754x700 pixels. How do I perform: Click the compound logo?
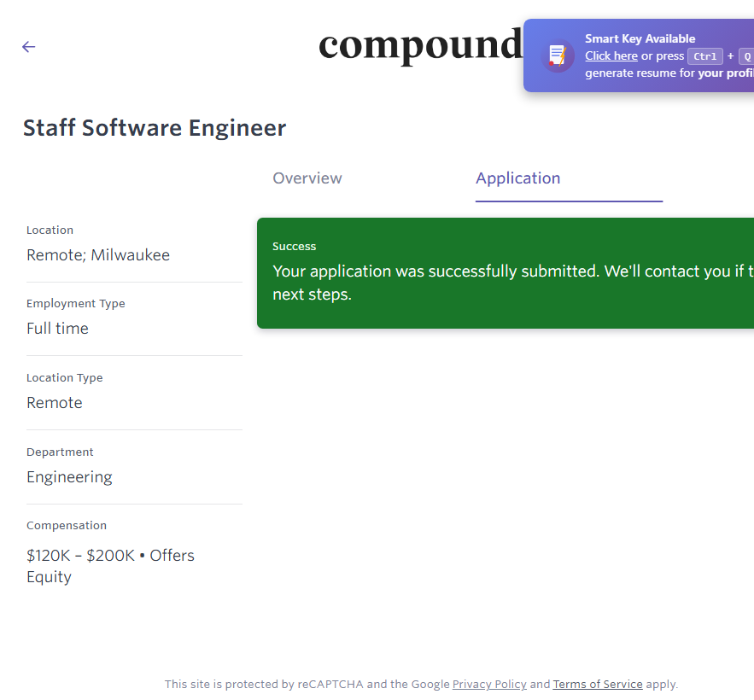tap(419, 44)
